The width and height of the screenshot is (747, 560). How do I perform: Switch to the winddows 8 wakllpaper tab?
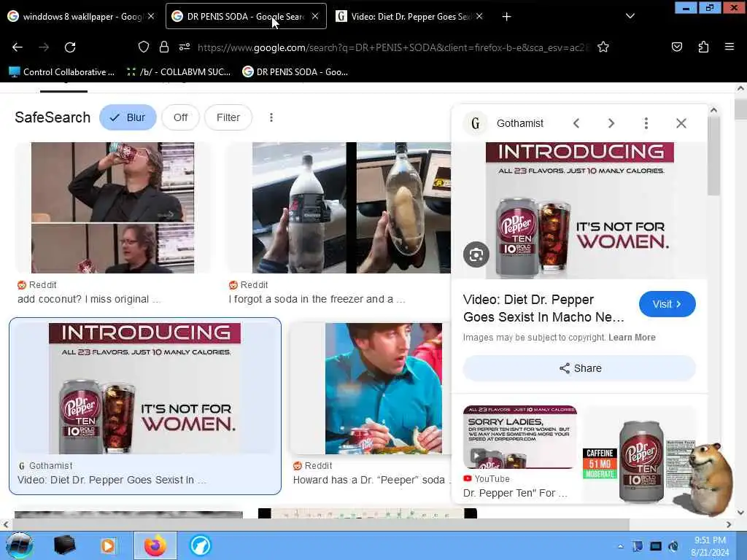(x=81, y=16)
